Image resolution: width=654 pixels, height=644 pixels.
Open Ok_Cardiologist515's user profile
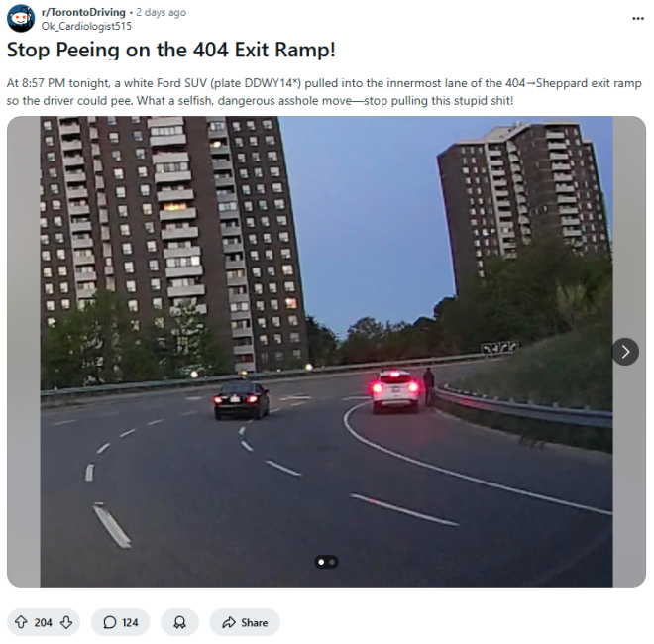tap(86, 26)
